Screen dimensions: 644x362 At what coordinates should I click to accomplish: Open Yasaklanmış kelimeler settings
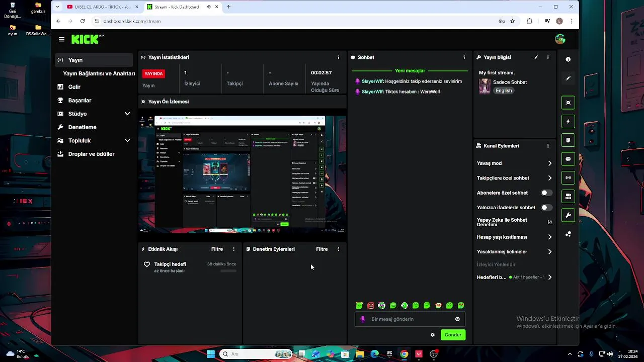click(514, 252)
